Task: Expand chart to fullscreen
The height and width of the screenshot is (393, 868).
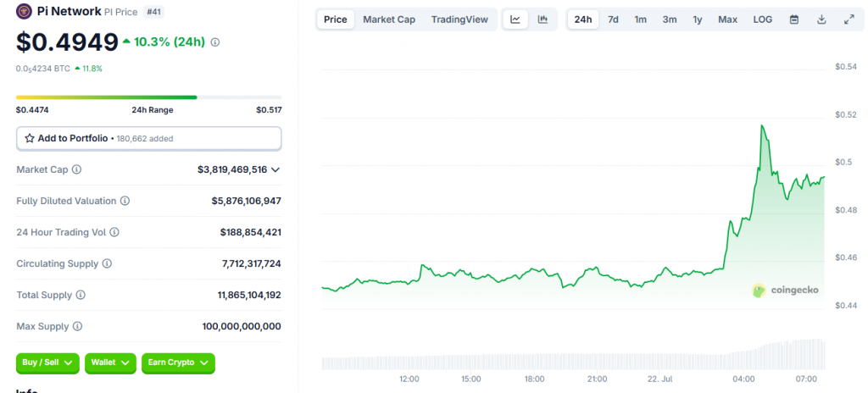Action: (x=849, y=19)
